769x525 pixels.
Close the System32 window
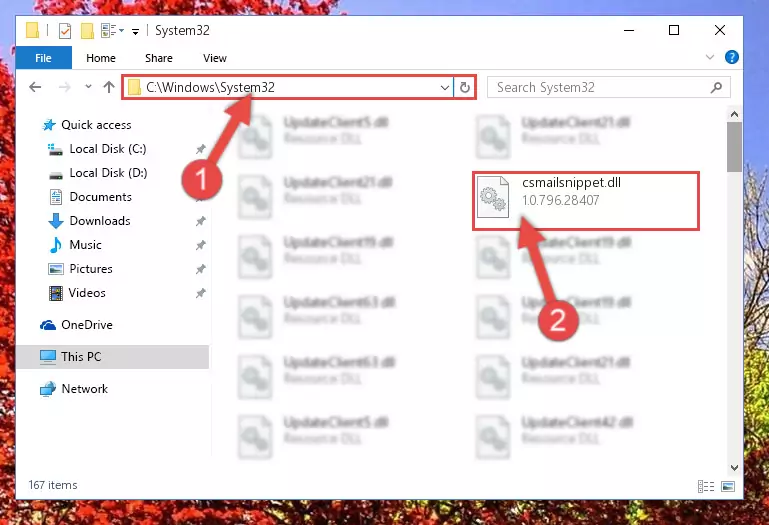click(x=719, y=30)
